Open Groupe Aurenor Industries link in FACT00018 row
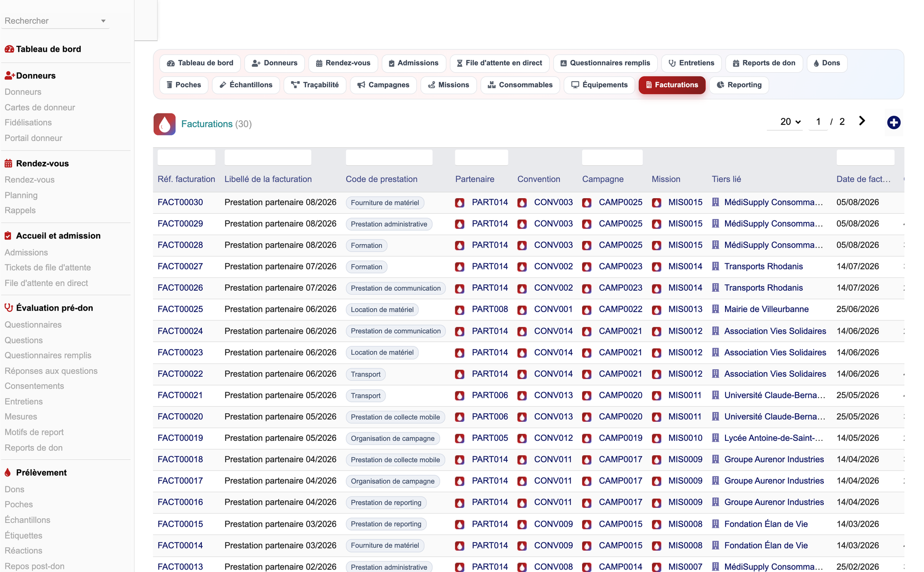924x572 pixels. tap(774, 459)
